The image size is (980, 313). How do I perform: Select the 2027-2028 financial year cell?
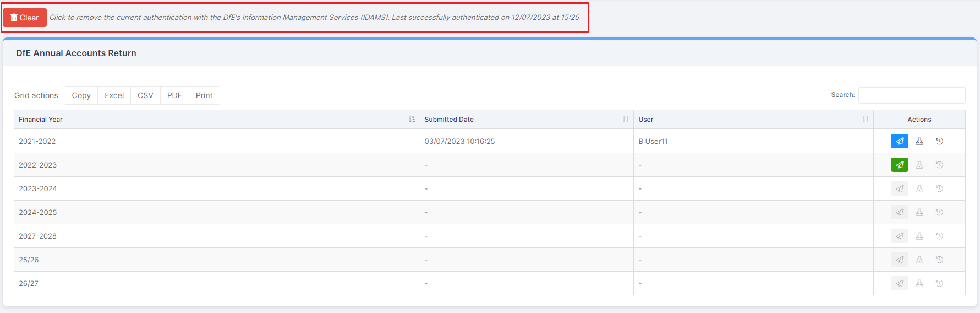(217, 236)
